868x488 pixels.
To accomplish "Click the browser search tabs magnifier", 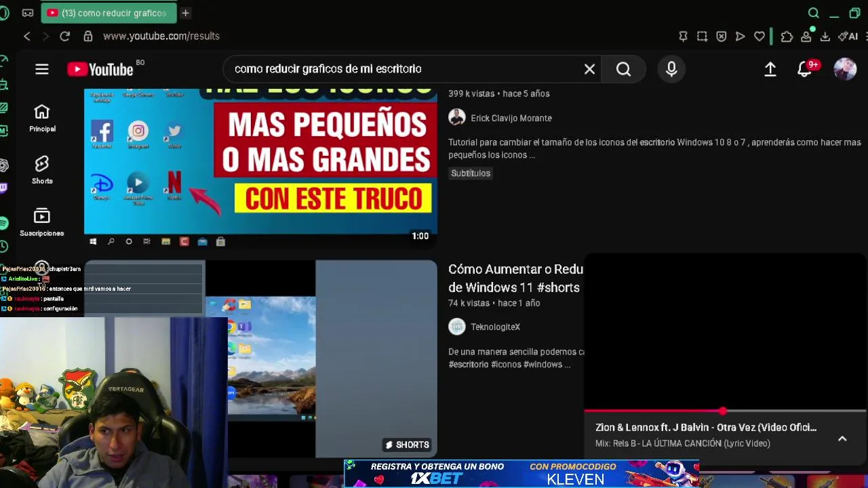I will pos(814,13).
